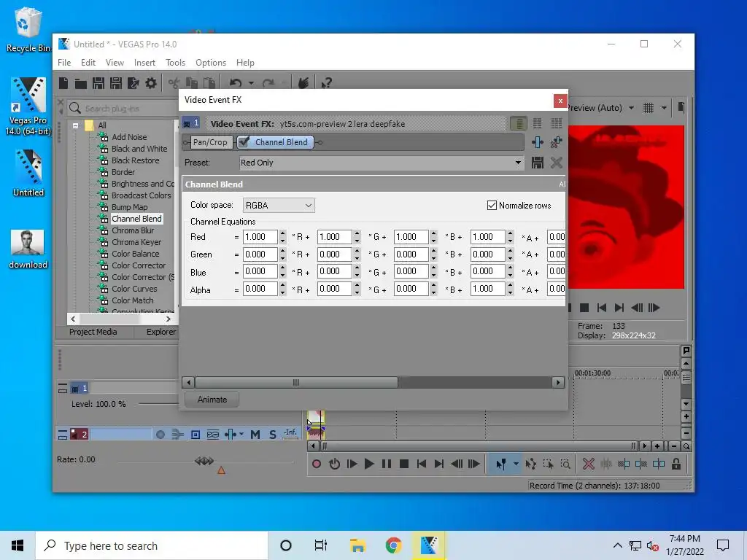This screenshot has width=747, height=560.
Task: Solo audio track 2 with the S button
Action: tap(273, 435)
